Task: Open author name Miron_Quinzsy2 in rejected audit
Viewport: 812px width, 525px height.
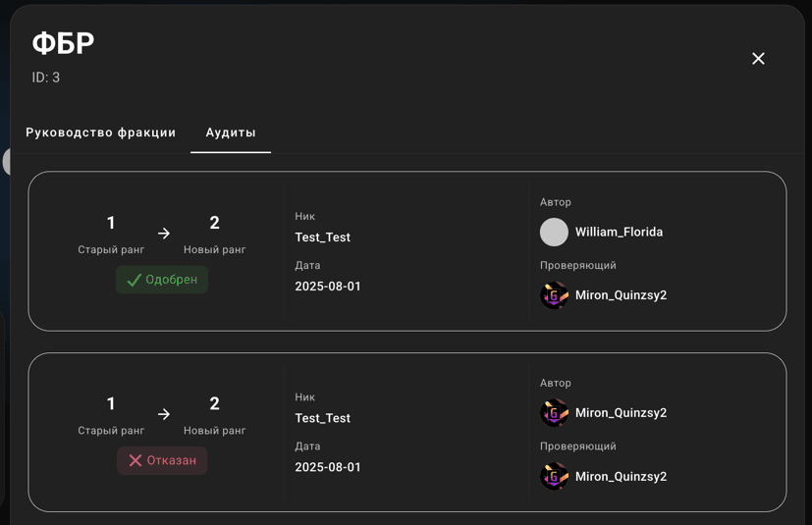Action: tap(621, 413)
